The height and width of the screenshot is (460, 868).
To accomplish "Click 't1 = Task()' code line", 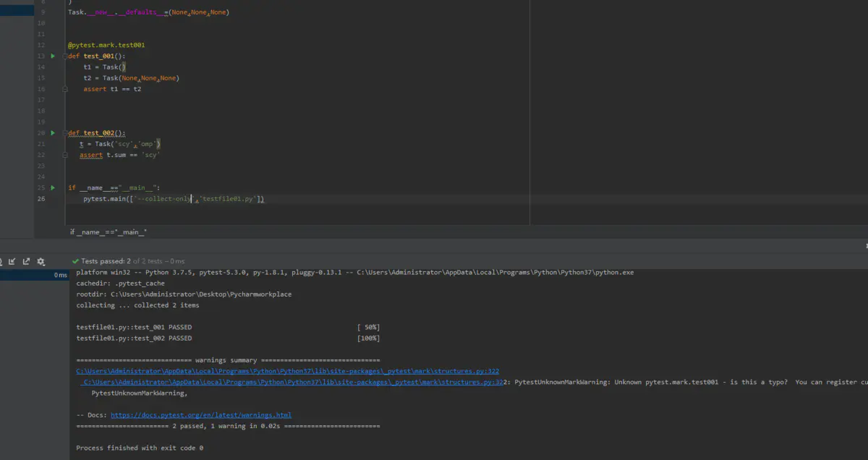I will tap(105, 67).
